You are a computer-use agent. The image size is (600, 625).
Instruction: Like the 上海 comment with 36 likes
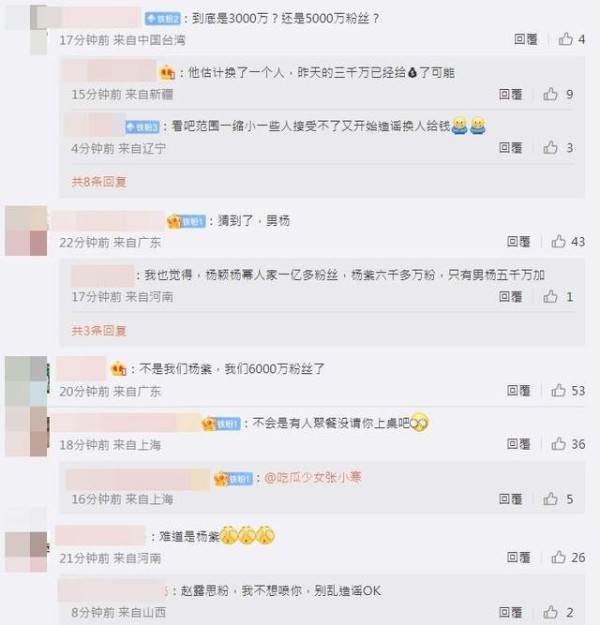[558, 444]
